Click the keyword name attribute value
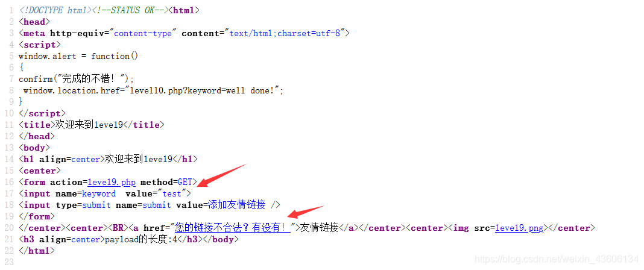Image resolution: width=644 pixels, height=270 pixels. 99,193
